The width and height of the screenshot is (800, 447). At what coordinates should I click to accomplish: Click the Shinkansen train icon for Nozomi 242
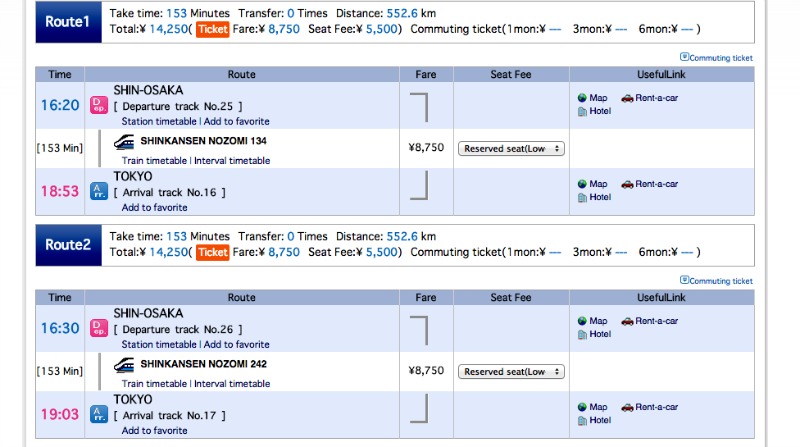(x=125, y=364)
